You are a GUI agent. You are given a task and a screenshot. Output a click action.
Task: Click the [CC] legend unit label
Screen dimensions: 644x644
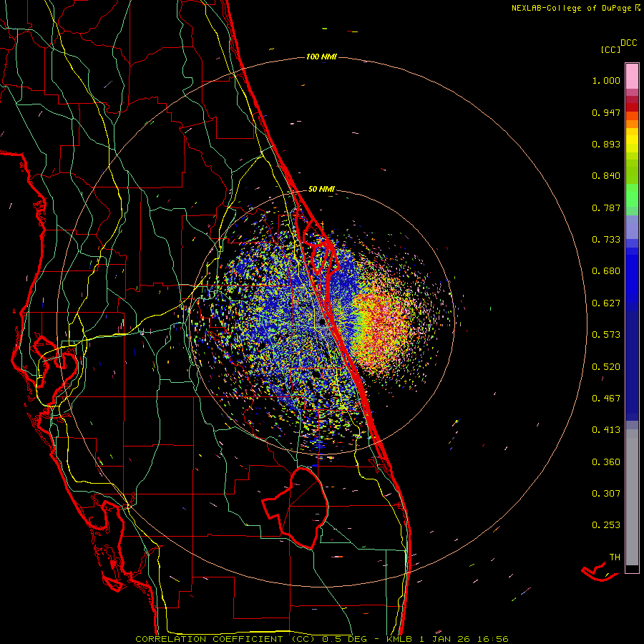(610, 49)
